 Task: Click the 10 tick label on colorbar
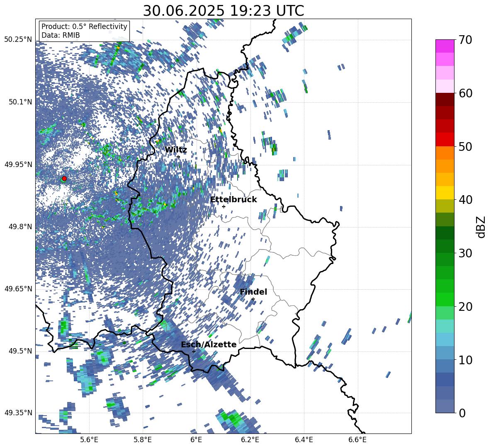[465, 360]
